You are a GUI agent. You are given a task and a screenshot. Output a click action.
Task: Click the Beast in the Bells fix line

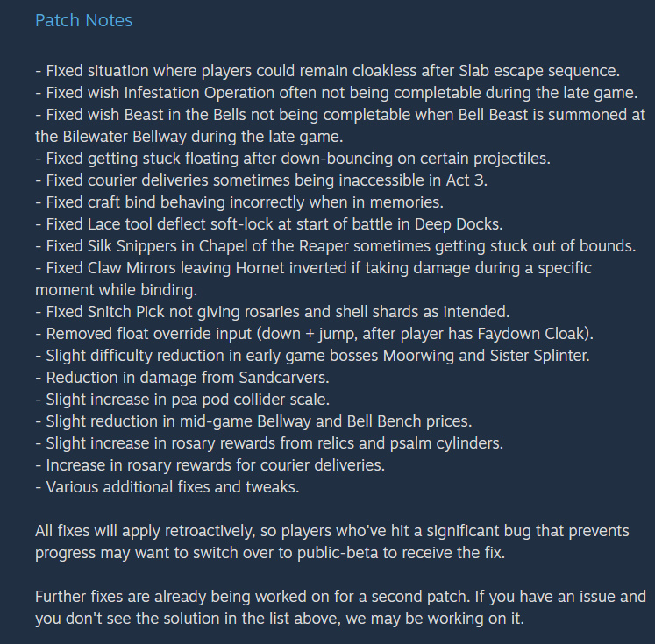coord(340,115)
